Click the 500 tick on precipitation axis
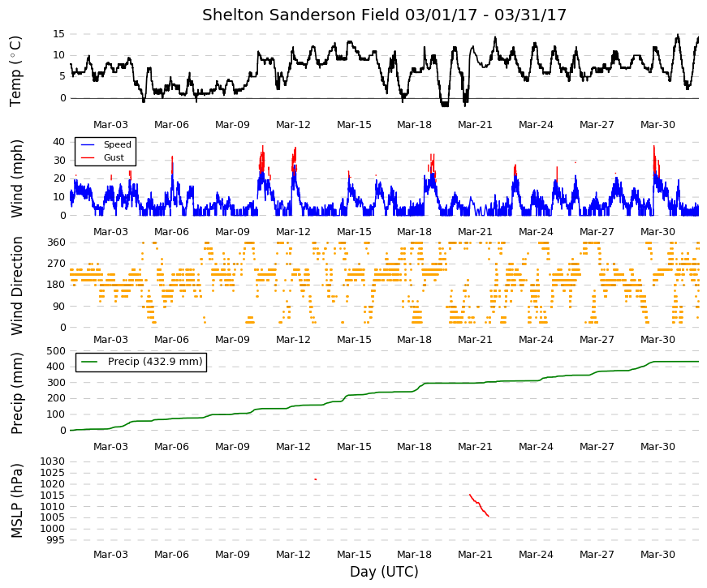707x588 pixels. 56,350
